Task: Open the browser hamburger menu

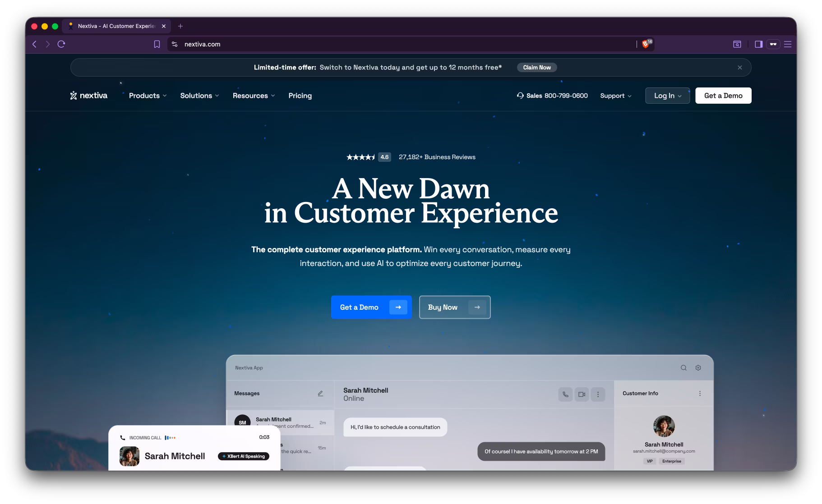Action: [788, 44]
